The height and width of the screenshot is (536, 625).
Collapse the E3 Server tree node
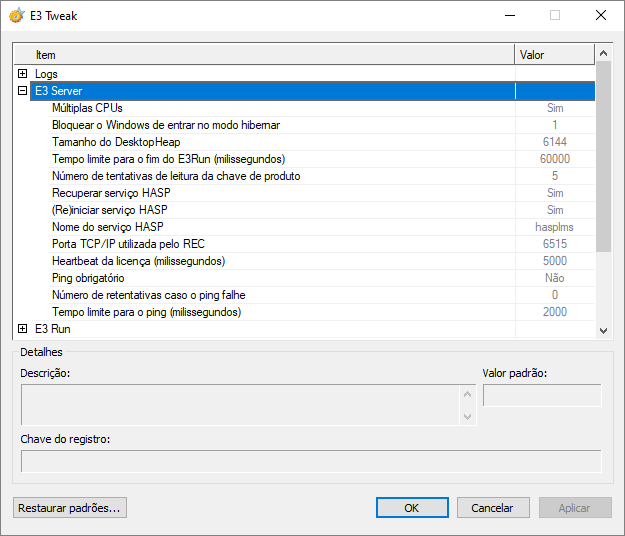coord(22,91)
